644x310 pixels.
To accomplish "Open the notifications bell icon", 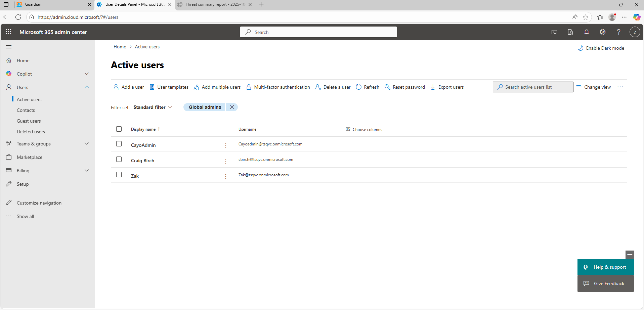I will coord(586,32).
